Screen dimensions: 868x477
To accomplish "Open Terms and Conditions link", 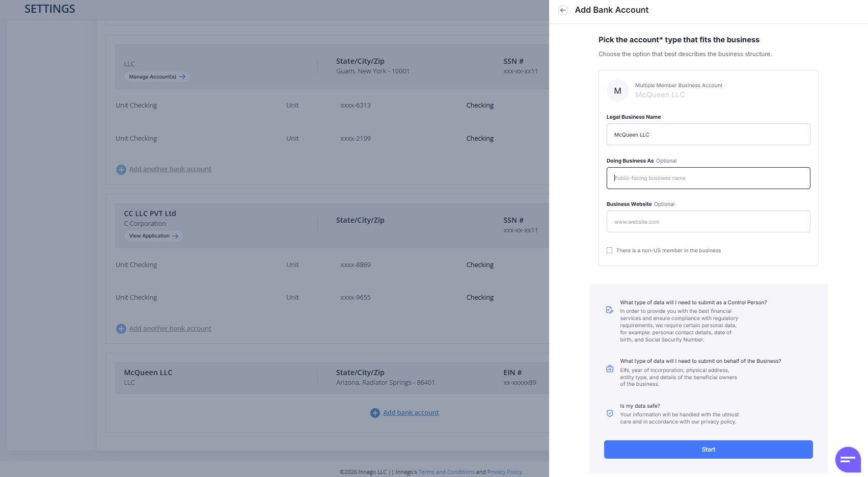I will click(447, 472).
